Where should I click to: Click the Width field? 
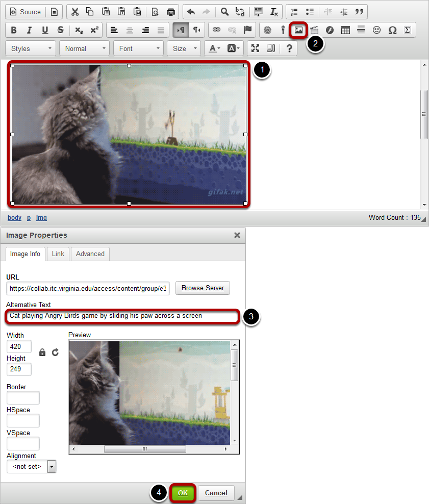19,346
